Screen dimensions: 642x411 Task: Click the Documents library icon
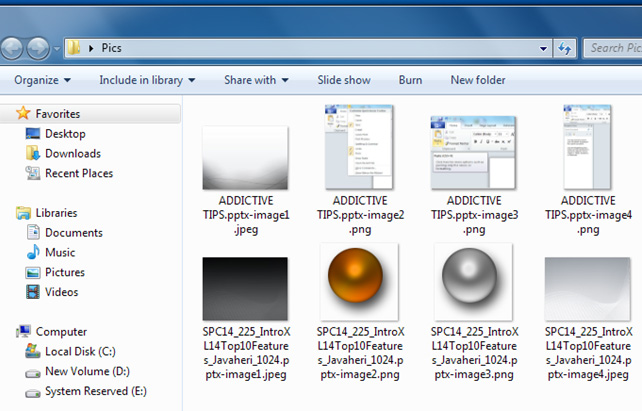click(33, 232)
